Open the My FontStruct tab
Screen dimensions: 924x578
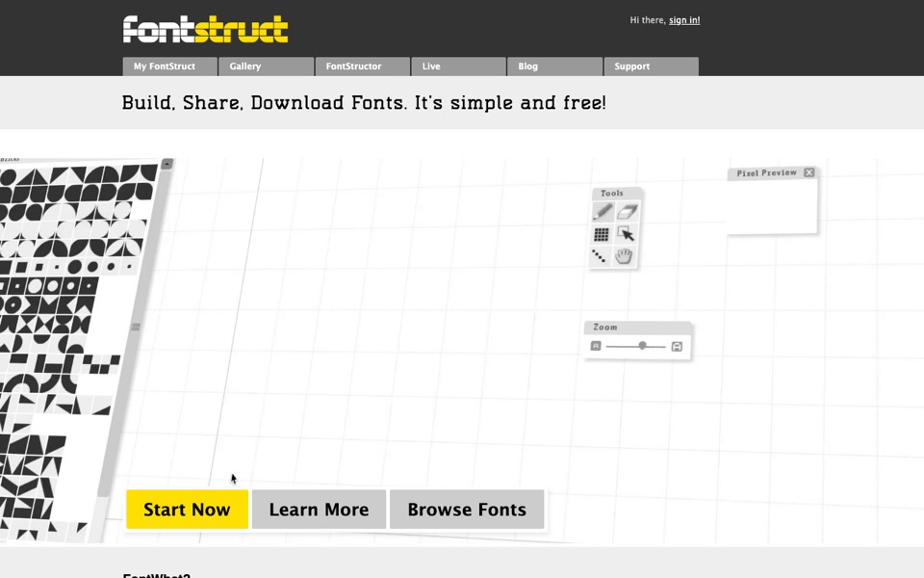pyautogui.click(x=169, y=66)
